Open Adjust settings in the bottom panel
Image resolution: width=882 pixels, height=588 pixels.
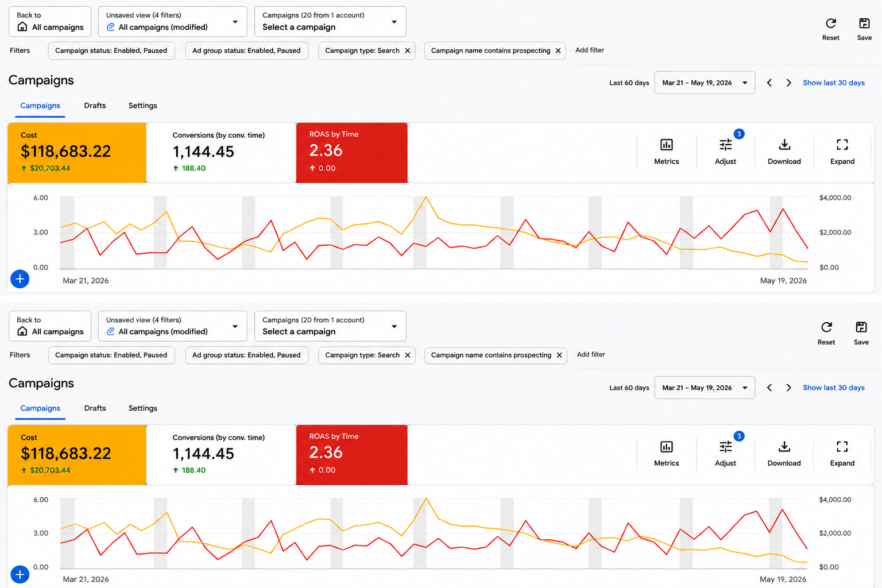click(x=725, y=454)
